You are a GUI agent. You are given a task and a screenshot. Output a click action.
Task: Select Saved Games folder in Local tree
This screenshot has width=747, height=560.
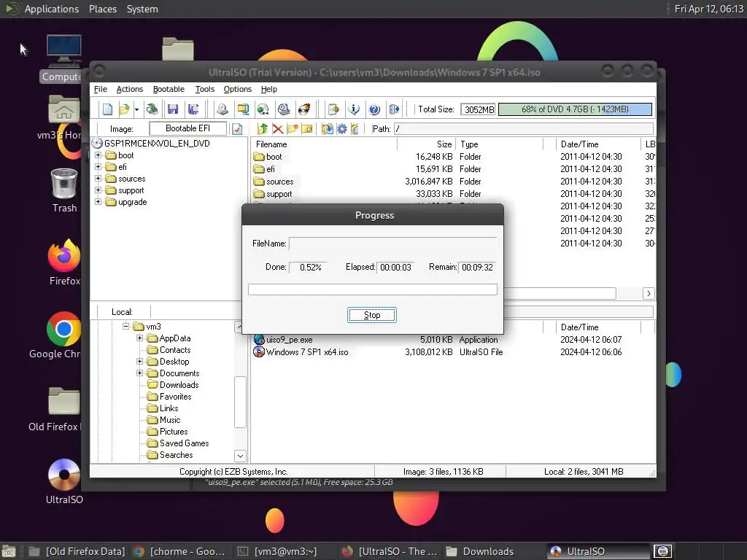(x=184, y=443)
